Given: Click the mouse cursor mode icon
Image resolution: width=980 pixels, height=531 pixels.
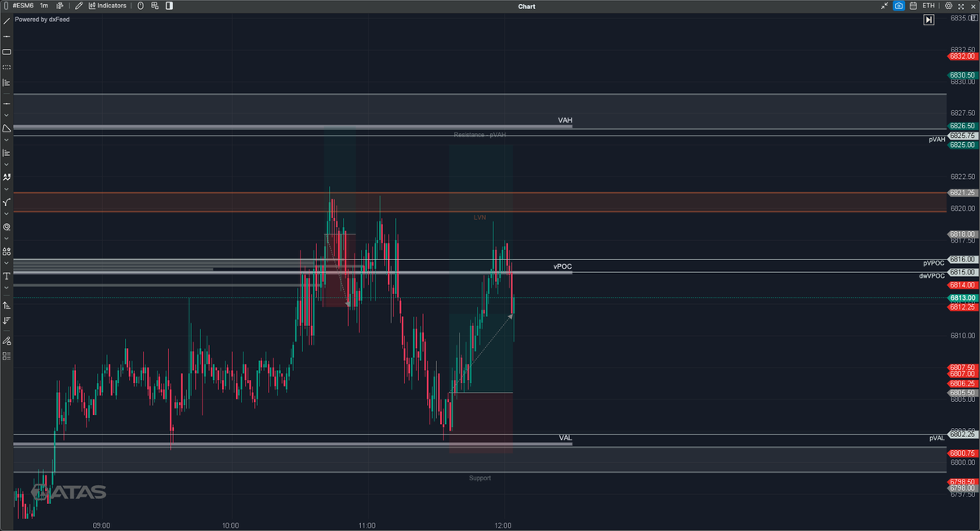Looking at the screenshot, I should [x=140, y=6].
